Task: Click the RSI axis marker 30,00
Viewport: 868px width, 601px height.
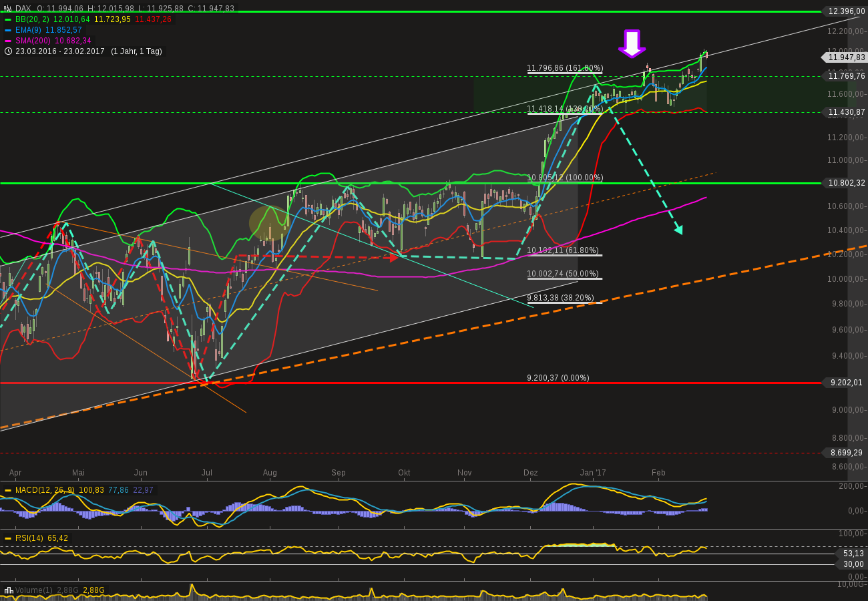Action: [x=851, y=564]
